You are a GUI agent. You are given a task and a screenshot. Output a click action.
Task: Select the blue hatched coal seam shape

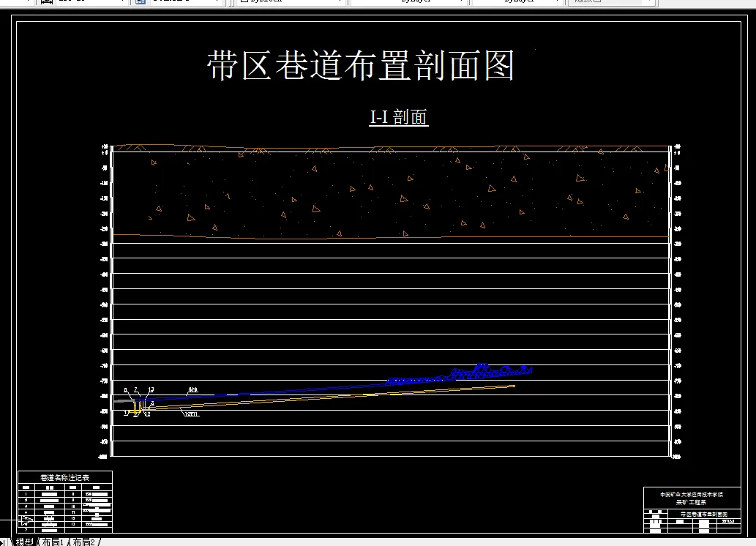coord(459,374)
